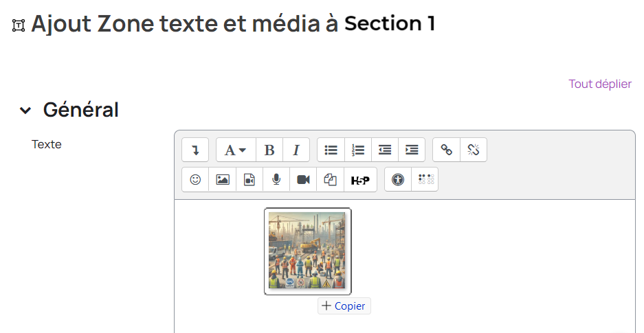The width and height of the screenshot is (644, 333).
Task: Toggle bold formatting
Action: pos(269,150)
